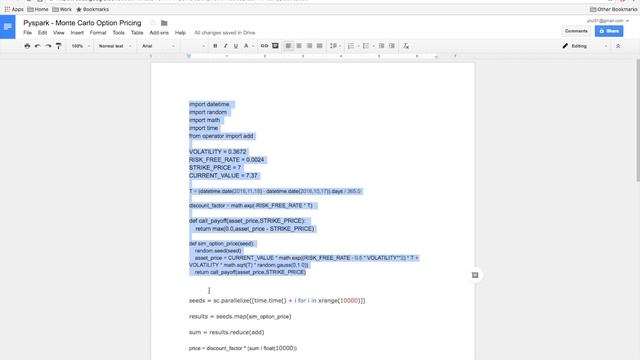Open the Work bookmarks folder

coord(62,9)
